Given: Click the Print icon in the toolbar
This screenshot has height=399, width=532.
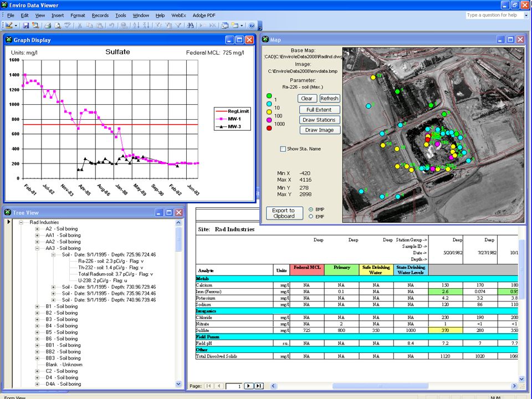Looking at the screenshot, I should (48, 25).
